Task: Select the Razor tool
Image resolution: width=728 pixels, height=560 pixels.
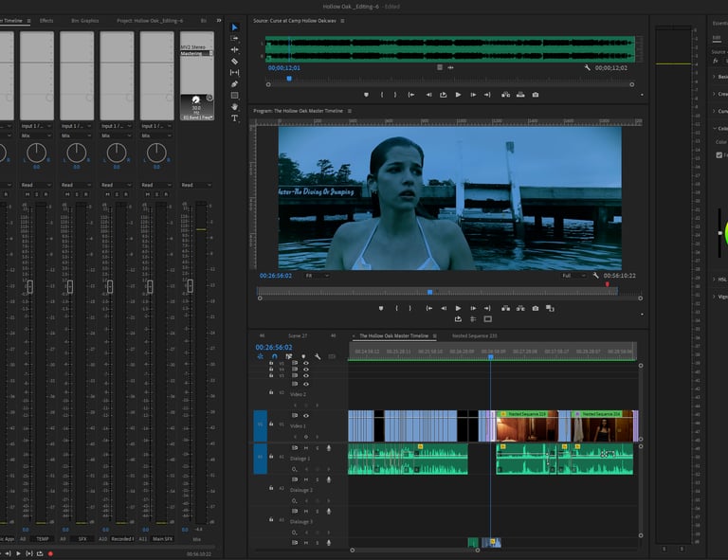Action: tap(235, 62)
